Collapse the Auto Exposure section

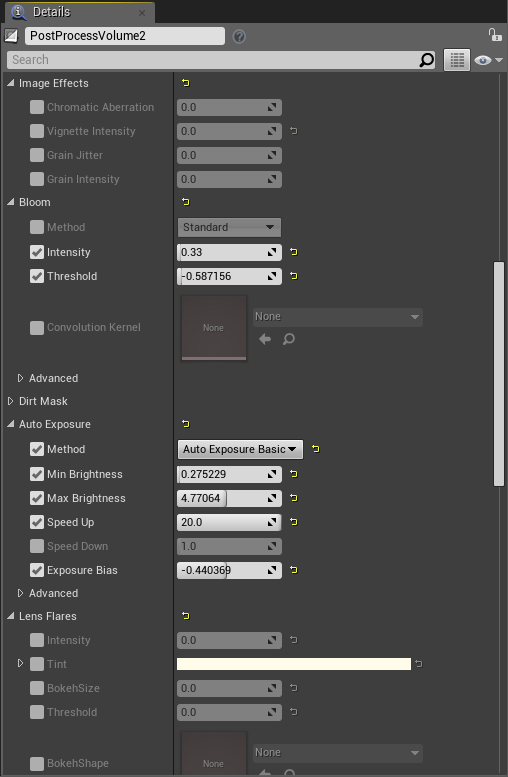click(x=10, y=424)
